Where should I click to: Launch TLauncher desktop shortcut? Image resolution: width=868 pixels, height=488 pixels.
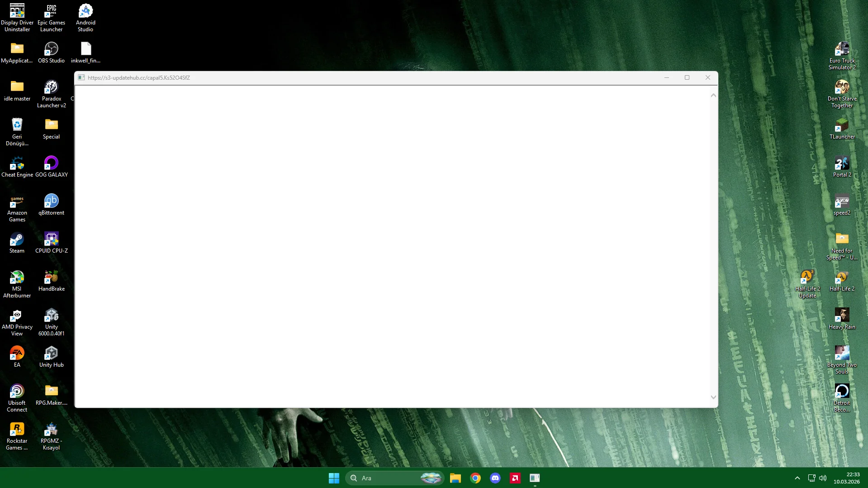tap(842, 129)
